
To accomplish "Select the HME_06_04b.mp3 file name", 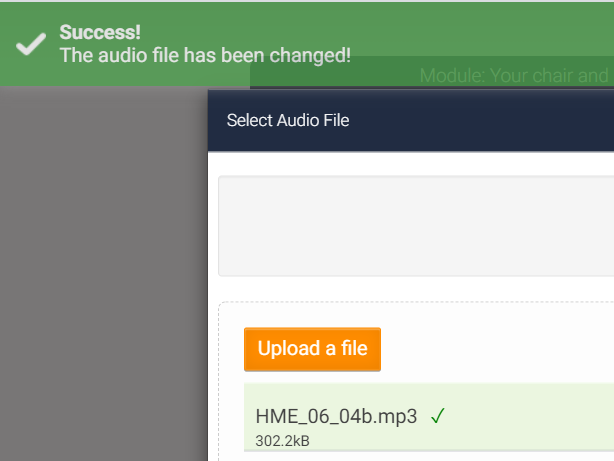I will click(336, 417).
